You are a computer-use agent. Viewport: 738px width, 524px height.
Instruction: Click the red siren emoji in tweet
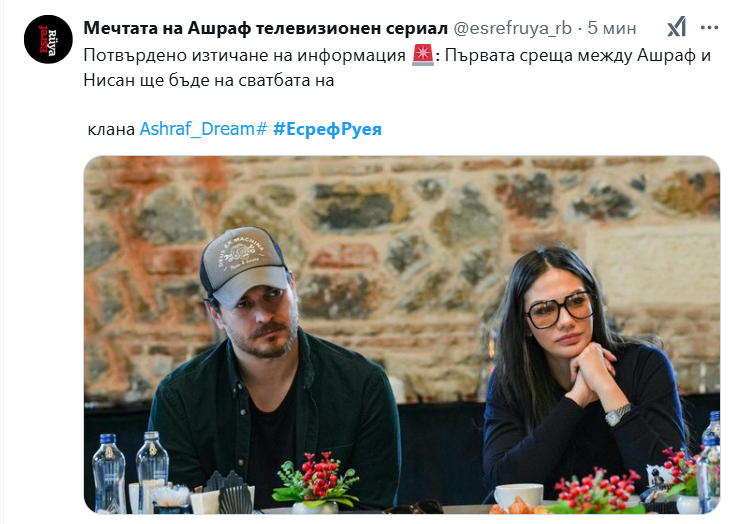coord(422,55)
